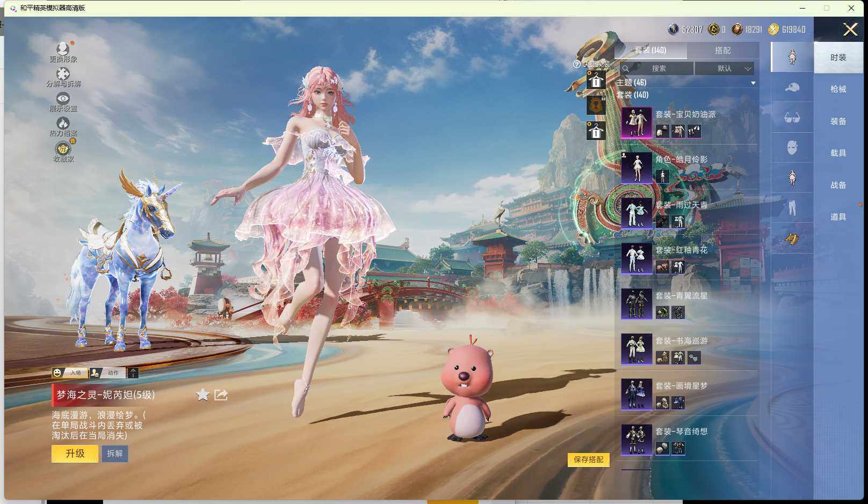
Task: Click the yellow 升级 upgrade button
Action: 75,454
